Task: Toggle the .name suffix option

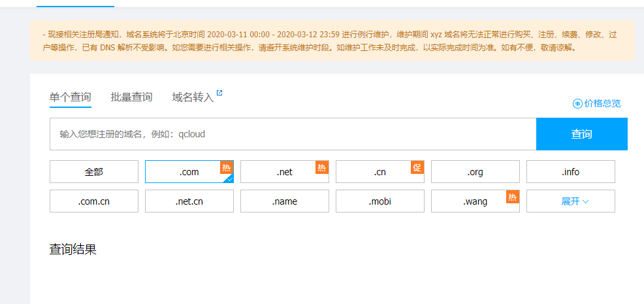Action: (285, 201)
